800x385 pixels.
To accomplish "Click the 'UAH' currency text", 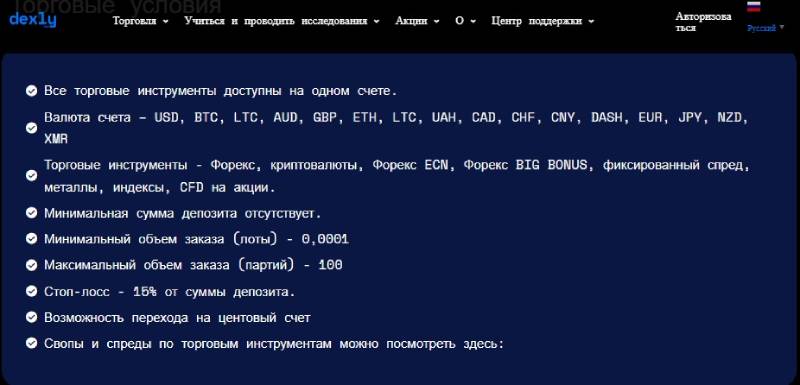I will click(444, 118).
